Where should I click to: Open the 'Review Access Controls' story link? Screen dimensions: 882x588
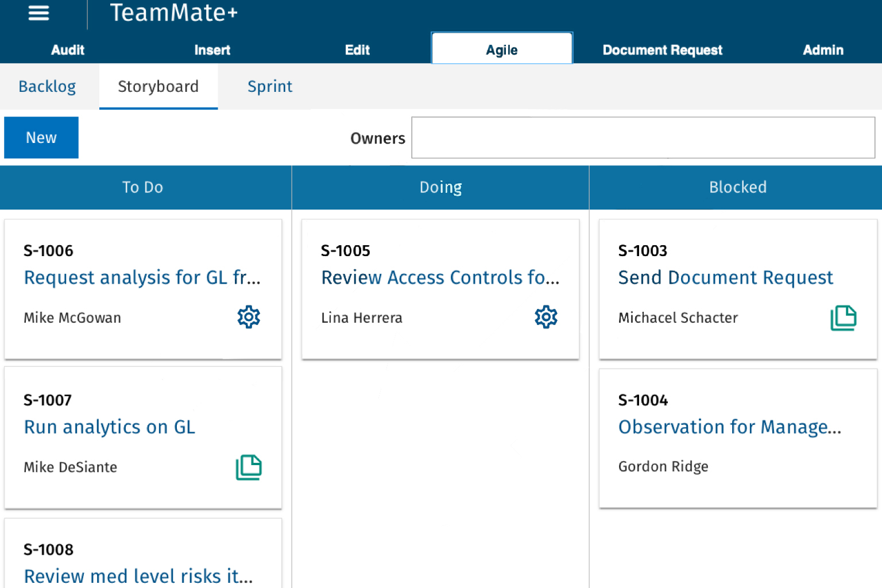coord(440,277)
